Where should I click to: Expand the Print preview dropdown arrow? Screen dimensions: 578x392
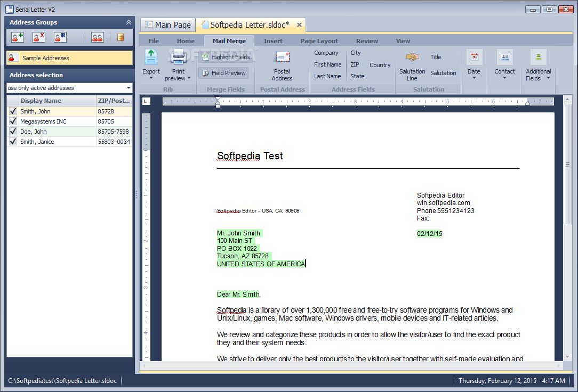tap(189, 78)
